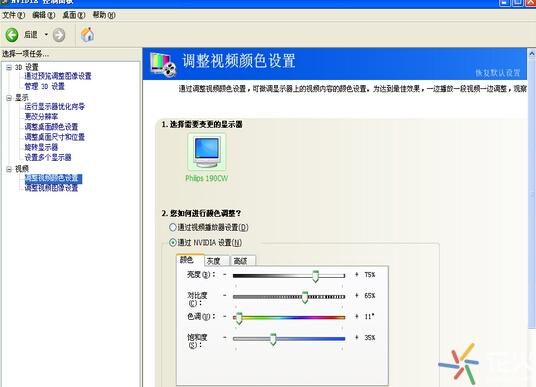
Task: Open 更改分辨率 task
Action: (41, 117)
